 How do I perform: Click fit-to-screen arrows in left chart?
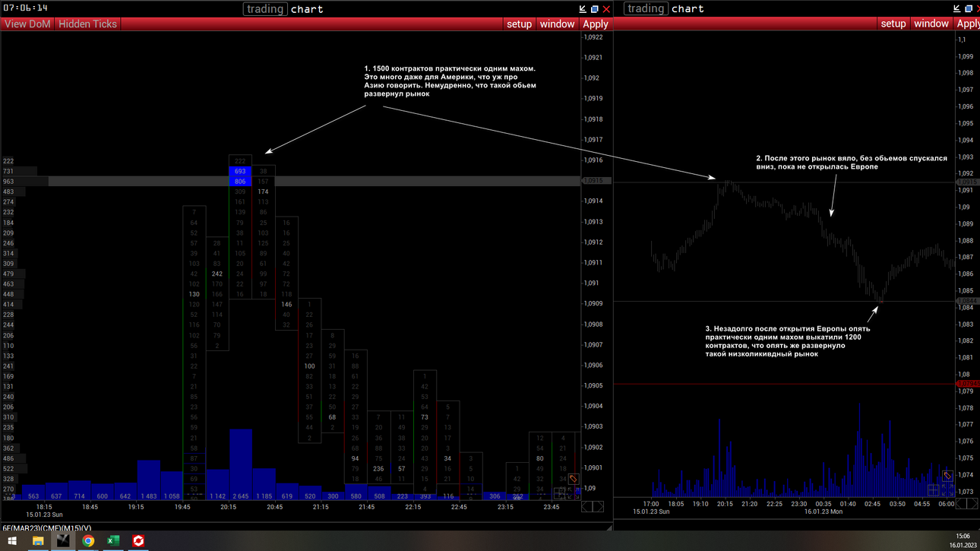point(574,492)
